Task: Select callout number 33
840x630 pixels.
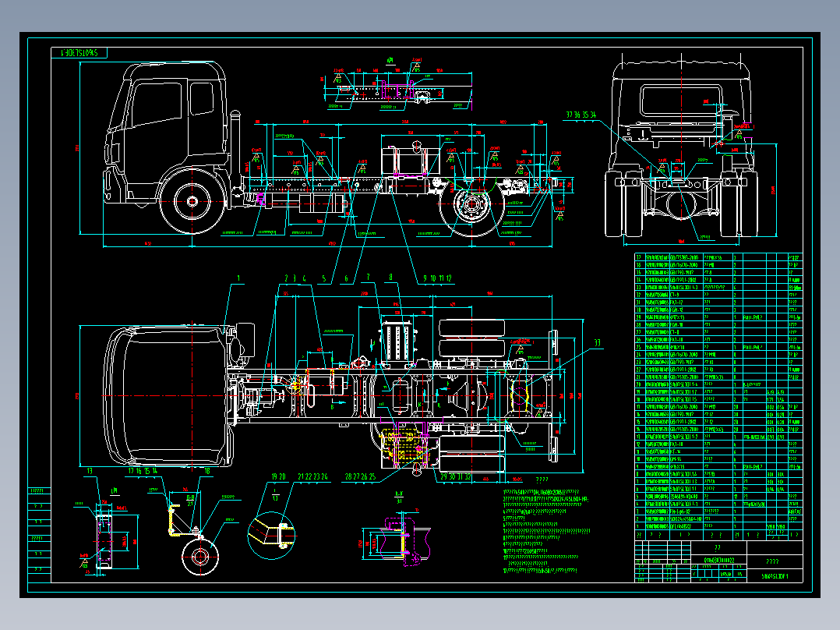Action: tap(598, 343)
